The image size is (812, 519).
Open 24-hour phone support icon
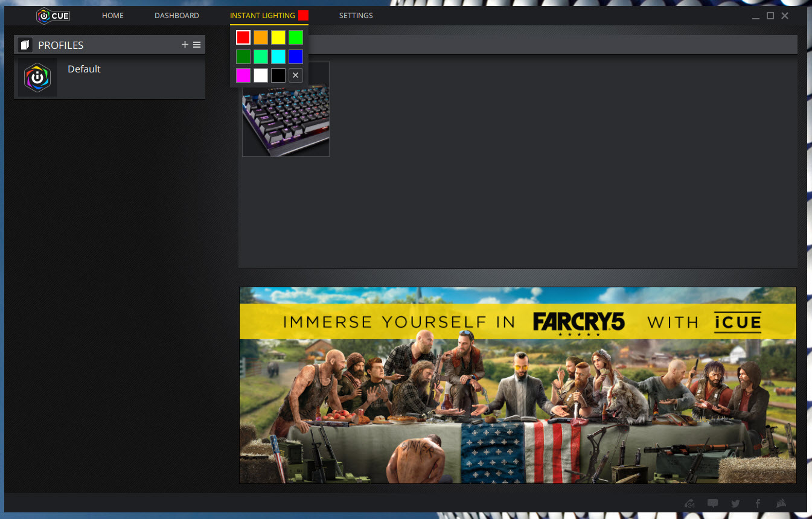(690, 503)
